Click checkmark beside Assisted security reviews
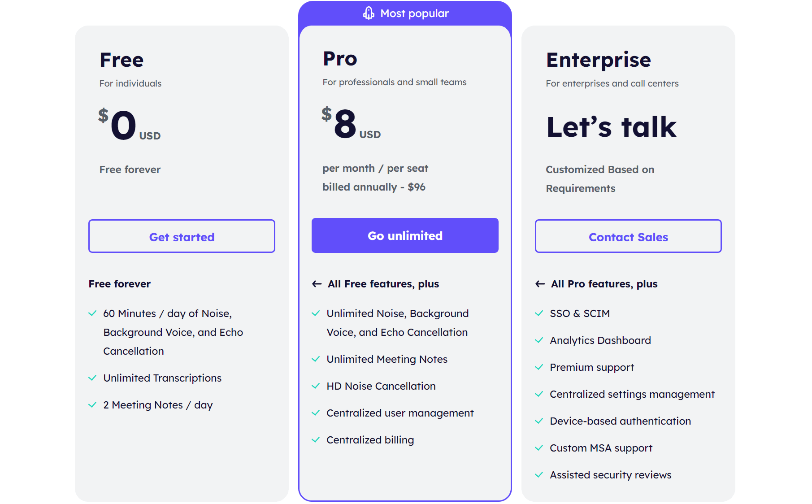 [x=539, y=475]
